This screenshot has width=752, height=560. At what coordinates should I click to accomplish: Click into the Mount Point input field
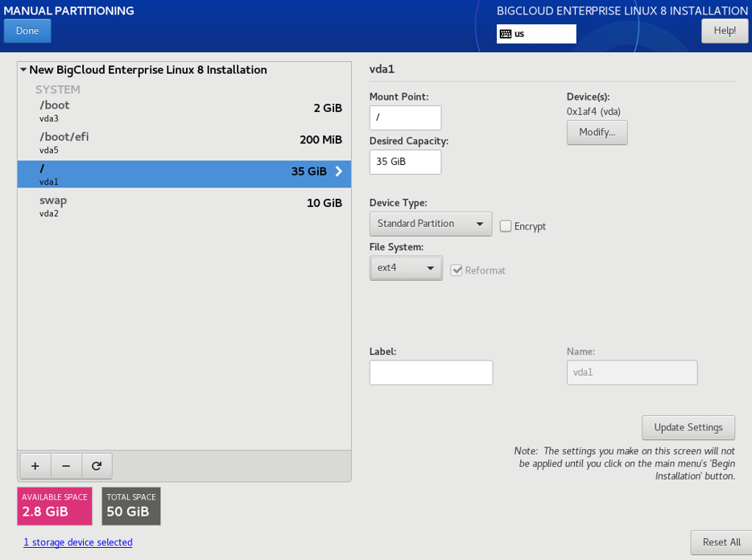point(405,117)
